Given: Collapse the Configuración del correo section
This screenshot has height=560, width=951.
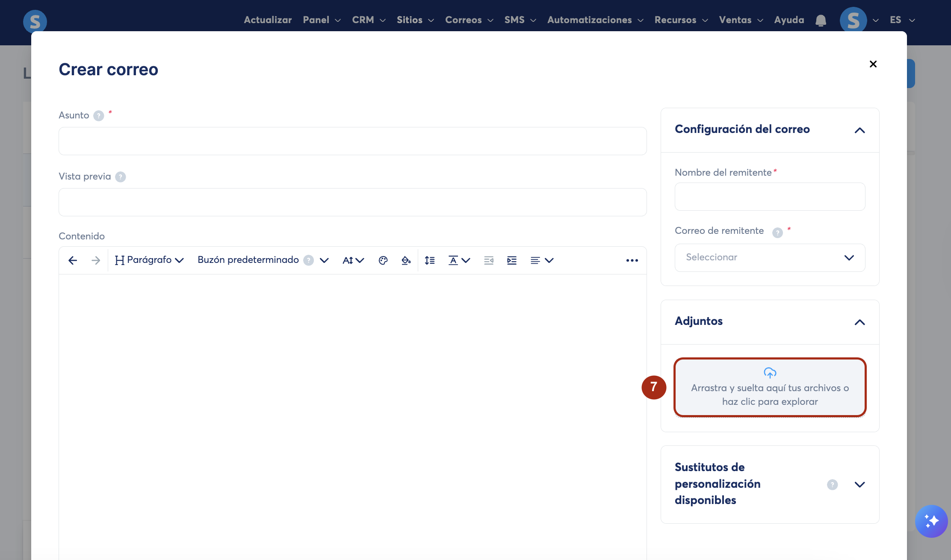Looking at the screenshot, I should point(859,130).
